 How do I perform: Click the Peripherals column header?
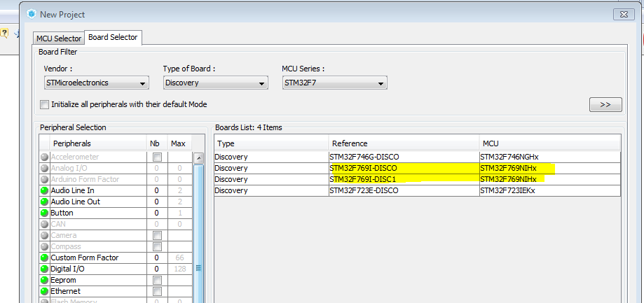point(97,143)
